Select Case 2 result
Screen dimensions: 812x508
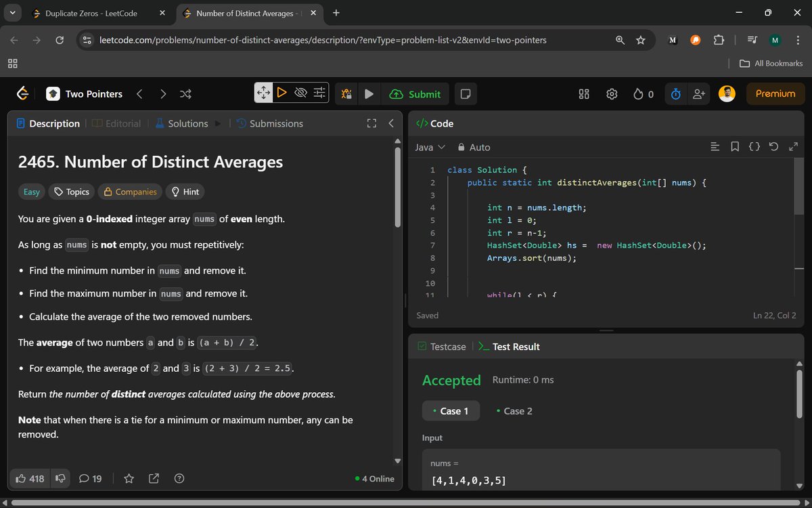coord(514,410)
